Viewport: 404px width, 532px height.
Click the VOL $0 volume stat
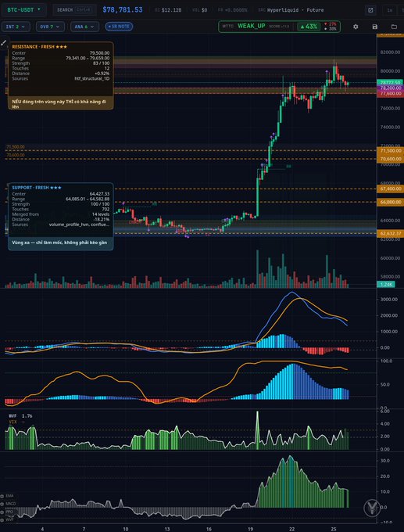tap(200, 10)
